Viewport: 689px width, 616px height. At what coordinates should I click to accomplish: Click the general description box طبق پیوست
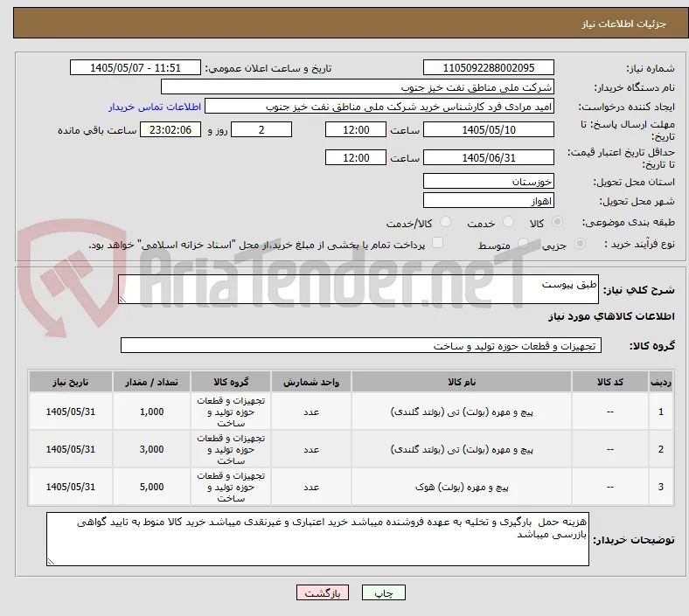(x=358, y=289)
